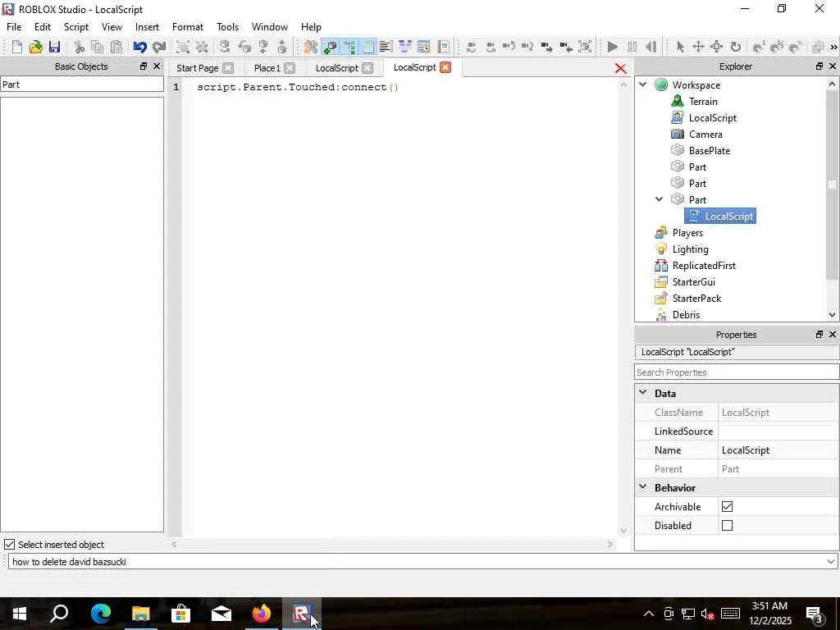Click Explorer scrollbar up arrow

pyautogui.click(x=832, y=84)
